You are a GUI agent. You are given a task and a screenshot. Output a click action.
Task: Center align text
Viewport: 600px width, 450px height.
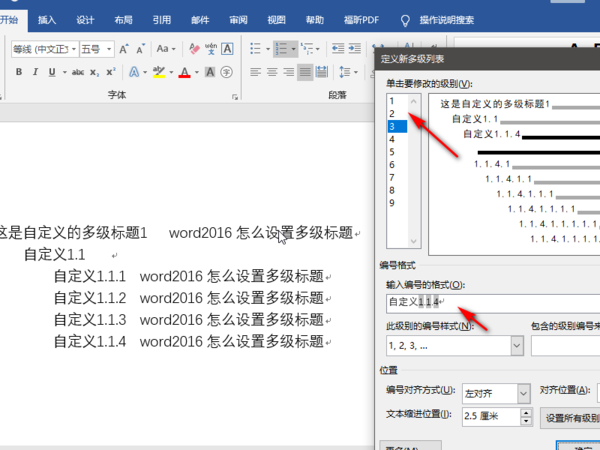272,72
